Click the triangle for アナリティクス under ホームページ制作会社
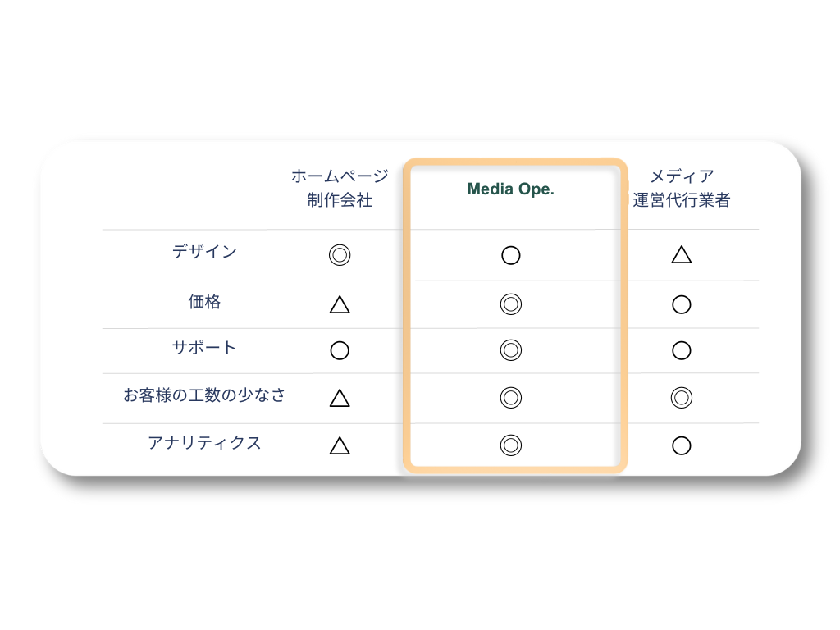This screenshot has width=840, height=630. coord(340,445)
